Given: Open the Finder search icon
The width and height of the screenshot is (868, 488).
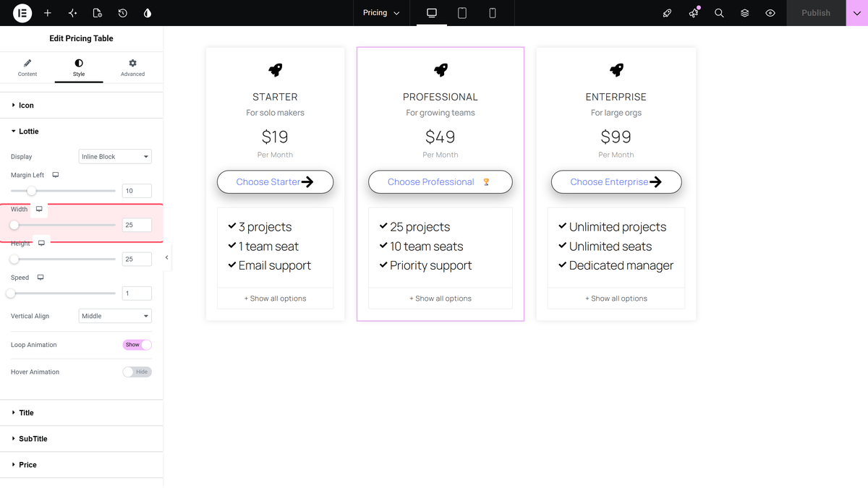Looking at the screenshot, I should 719,13.
